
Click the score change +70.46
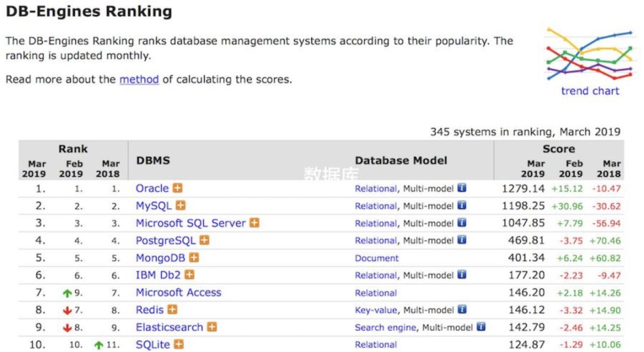click(605, 240)
